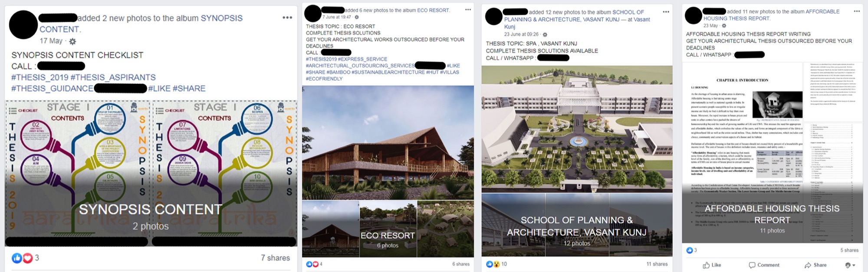Open aerial campus render of SPA Vasant Kunj
868x272 pixels.
click(x=577, y=129)
